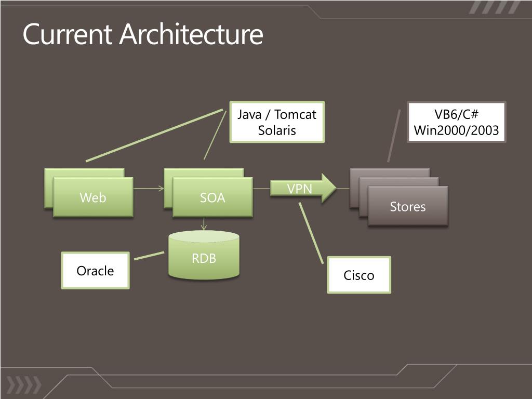Click the Java / Tomcat Solaris callout
The width and height of the screenshot is (532, 399).
[x=277, y=122]
